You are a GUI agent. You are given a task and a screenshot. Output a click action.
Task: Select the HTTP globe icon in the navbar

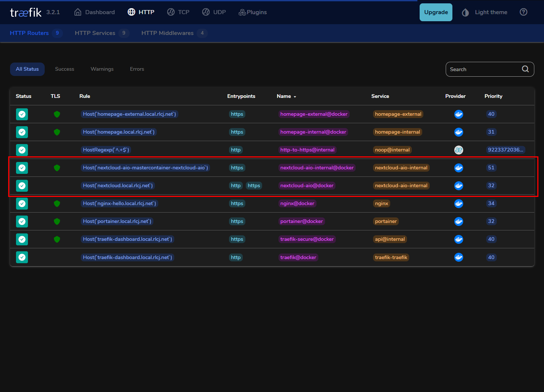tap(131, 12)
